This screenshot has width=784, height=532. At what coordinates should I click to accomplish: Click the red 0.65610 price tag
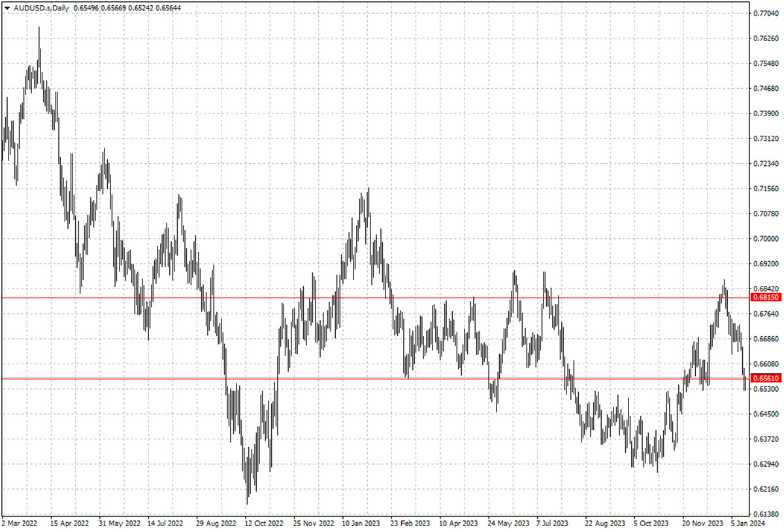(766, 379)
